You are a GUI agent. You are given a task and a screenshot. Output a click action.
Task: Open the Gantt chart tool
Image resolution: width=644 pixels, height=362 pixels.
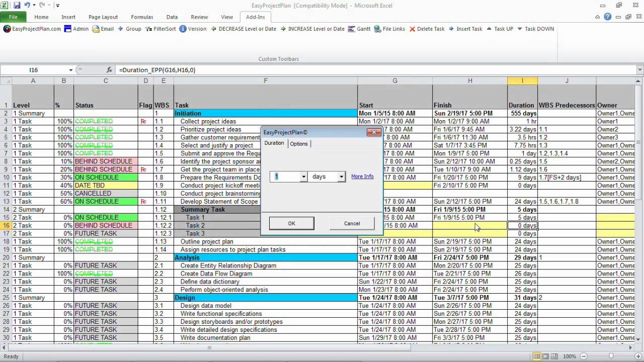pos(359,29)
